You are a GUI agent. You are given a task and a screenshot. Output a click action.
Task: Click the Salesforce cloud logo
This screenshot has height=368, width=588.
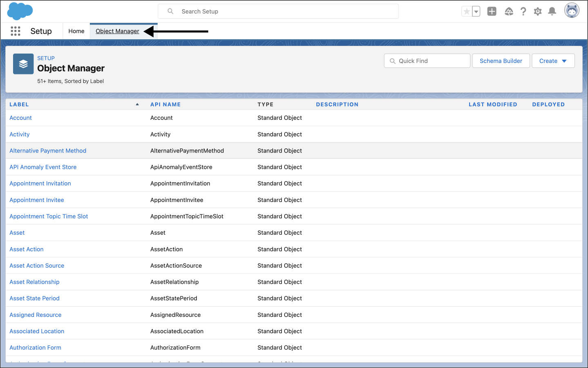[20, 11]
